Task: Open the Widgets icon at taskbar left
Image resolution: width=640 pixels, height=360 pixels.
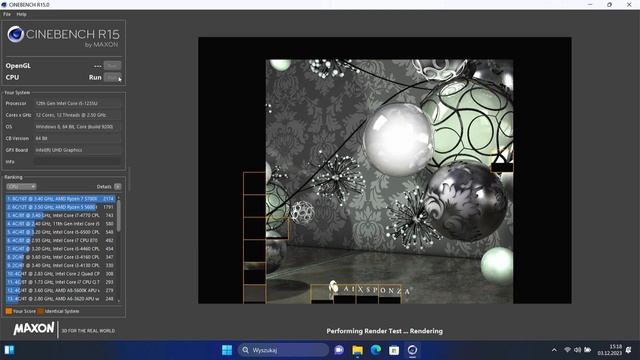Action: point(9,350)
